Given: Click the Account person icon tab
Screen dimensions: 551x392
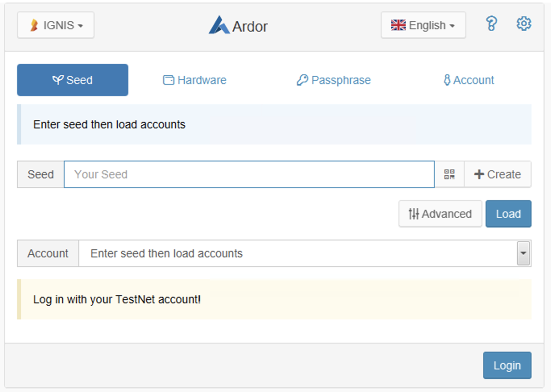Looking at the screenshot, I should tap(447, 80).
